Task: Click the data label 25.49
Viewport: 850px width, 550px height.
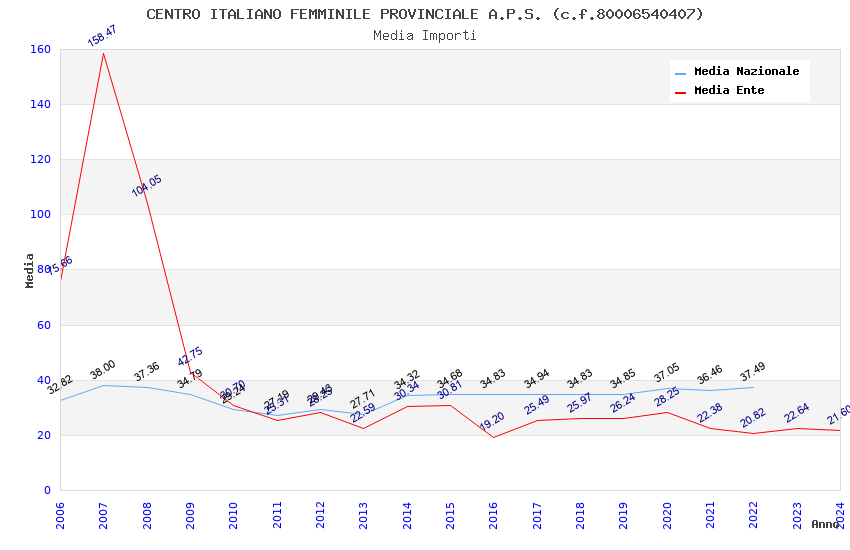Action: 537,405
